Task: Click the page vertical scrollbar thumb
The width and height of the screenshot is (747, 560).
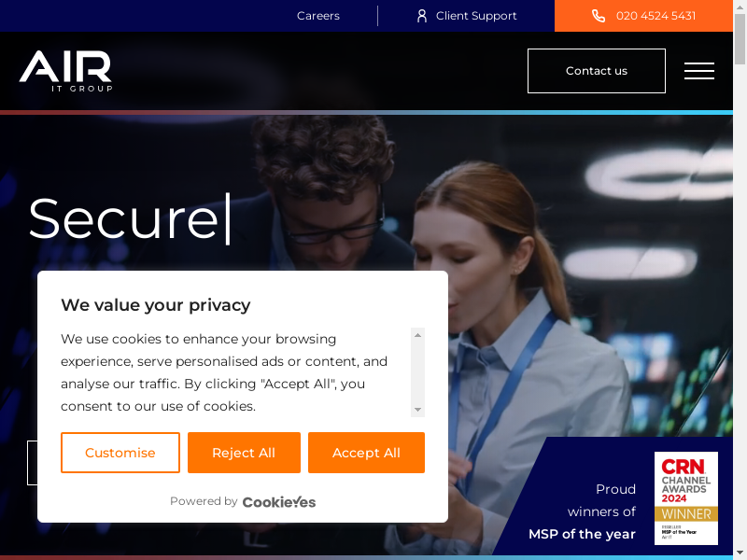Action: (x=740, y=39)
